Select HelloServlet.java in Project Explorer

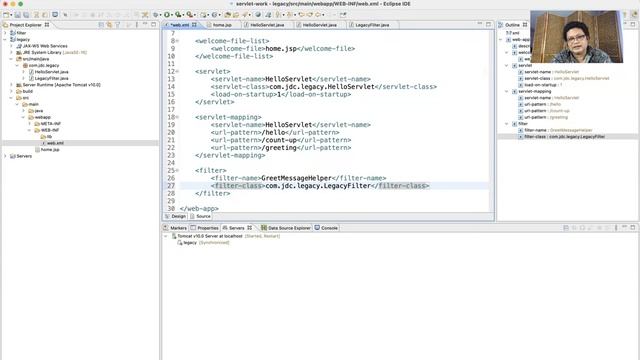(51, 72)
